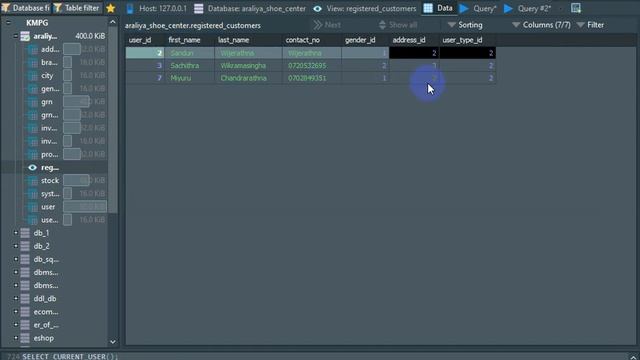
Task: Open the Sorting options
Action: 465,25
